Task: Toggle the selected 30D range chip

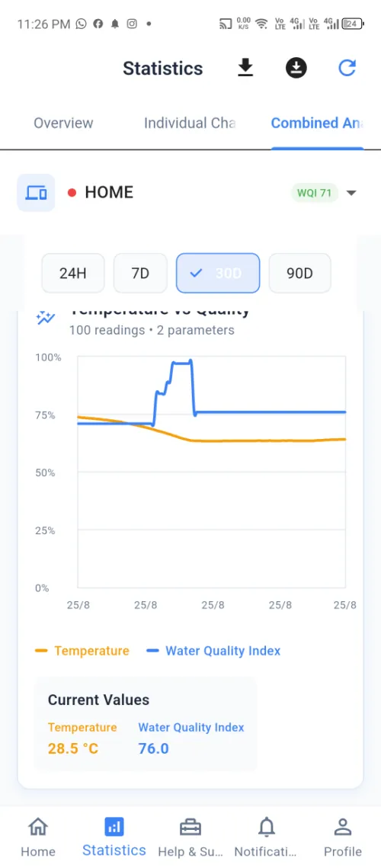Action: pos(218,273)
